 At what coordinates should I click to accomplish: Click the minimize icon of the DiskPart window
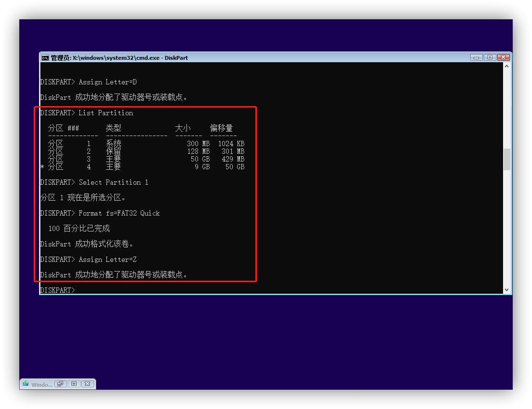(x=477, y=57)
